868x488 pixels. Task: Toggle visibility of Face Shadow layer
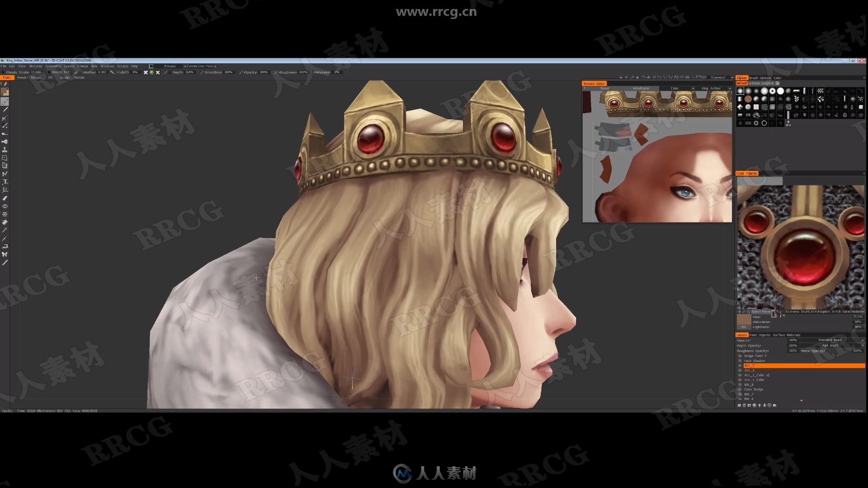740,361
